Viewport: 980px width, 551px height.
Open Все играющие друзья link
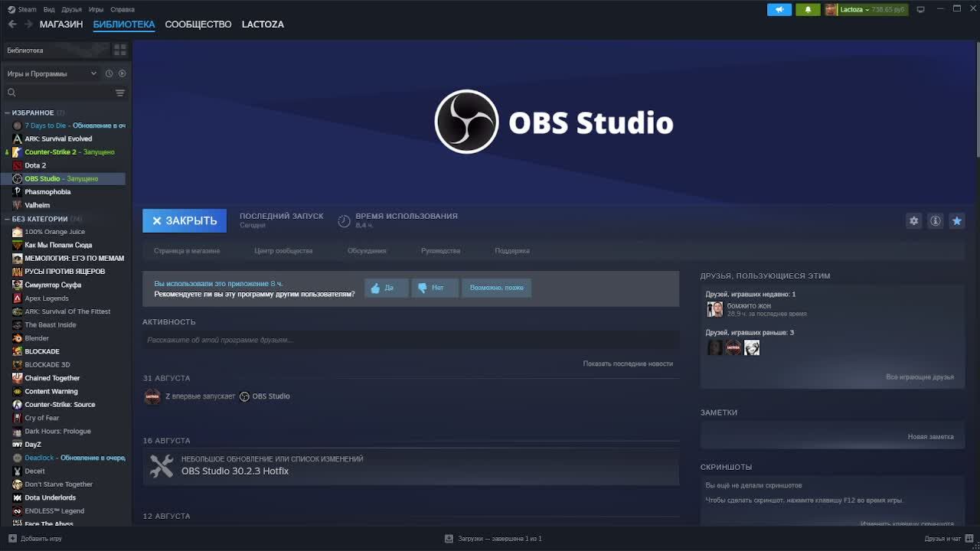pos(920,377)
